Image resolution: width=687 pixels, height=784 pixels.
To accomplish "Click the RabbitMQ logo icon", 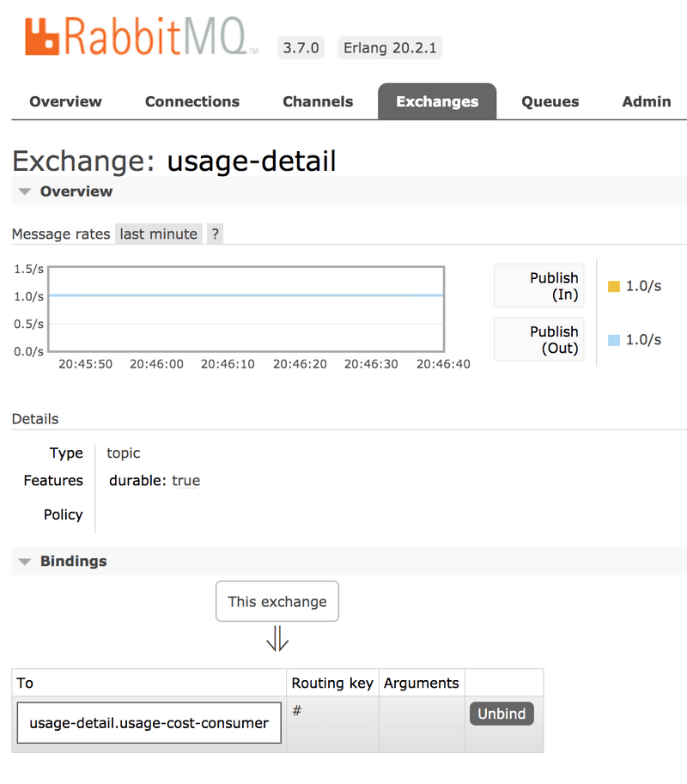I will tap(41, 38).
